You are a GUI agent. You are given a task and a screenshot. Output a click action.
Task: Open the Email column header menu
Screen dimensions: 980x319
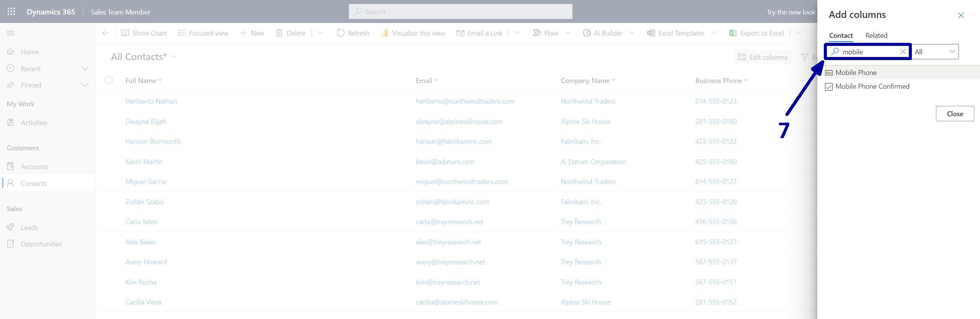coord(427,80)
